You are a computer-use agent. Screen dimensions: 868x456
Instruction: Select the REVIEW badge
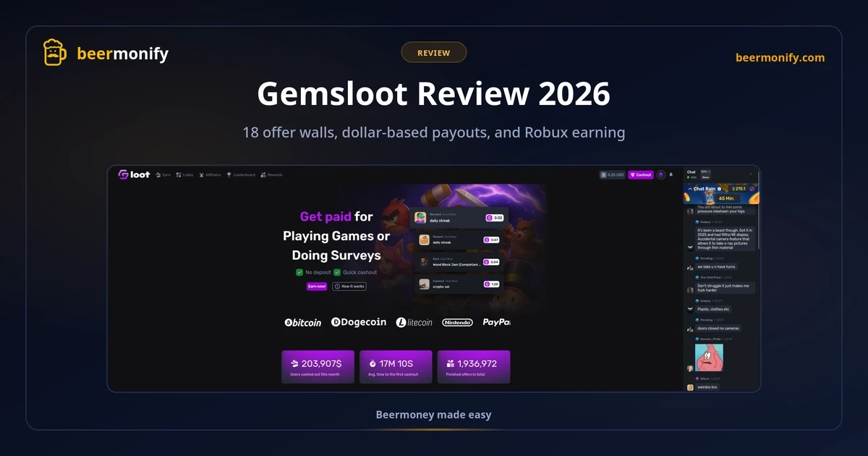[x=434, y=53]
